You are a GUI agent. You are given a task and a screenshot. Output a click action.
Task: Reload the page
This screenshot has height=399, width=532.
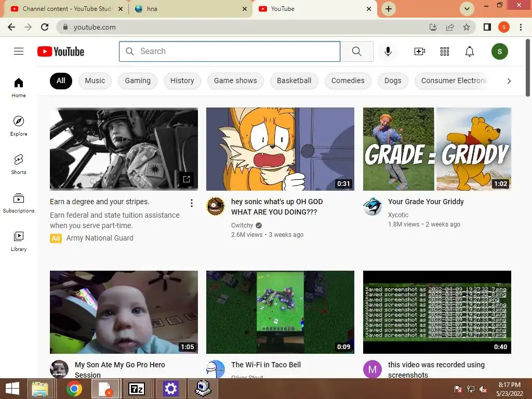[x=45, y=27]
